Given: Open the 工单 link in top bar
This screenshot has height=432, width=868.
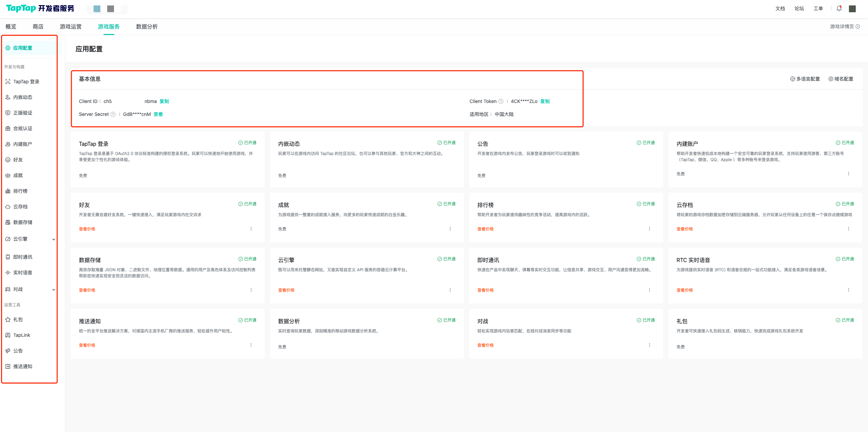Looking at the screenshot, I should pyautogui.click(x=818, y=8).
